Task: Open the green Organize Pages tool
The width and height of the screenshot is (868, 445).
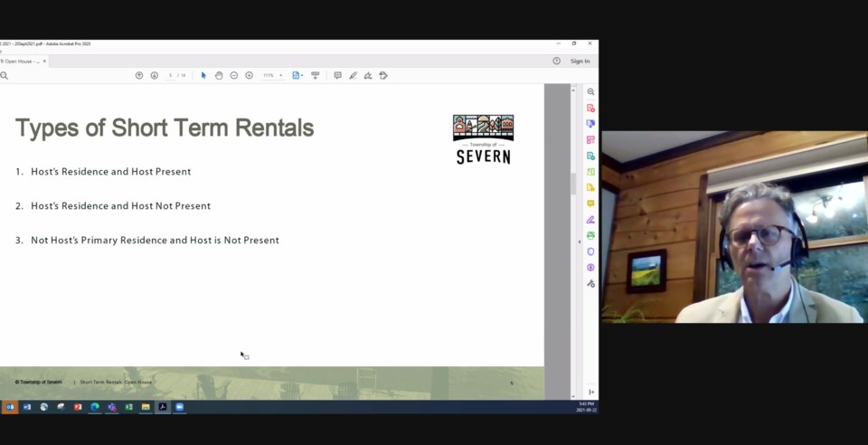Action: (590, 172)
